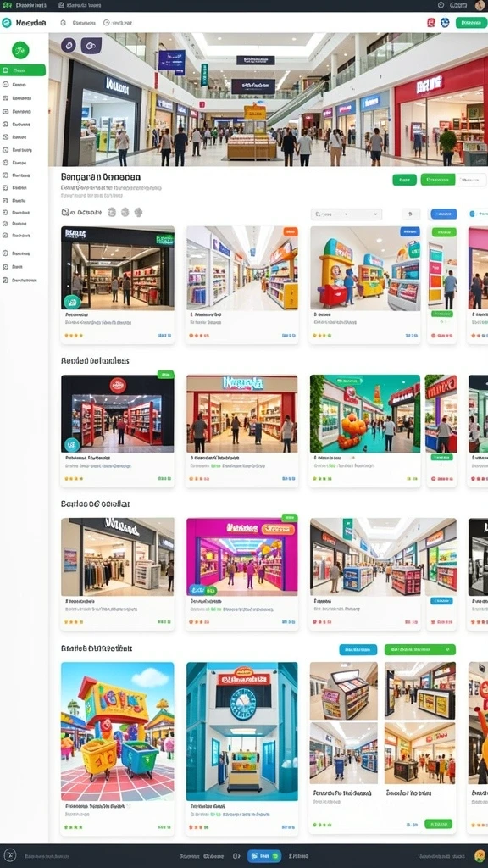Open the red icon in top-right header
The width and height of the screenshot is (488, 868).
click(x=431, y=23)
